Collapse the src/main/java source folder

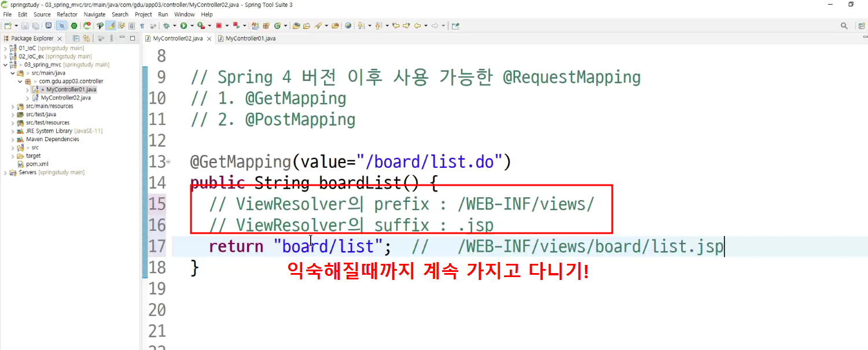[x=13, y=73]
